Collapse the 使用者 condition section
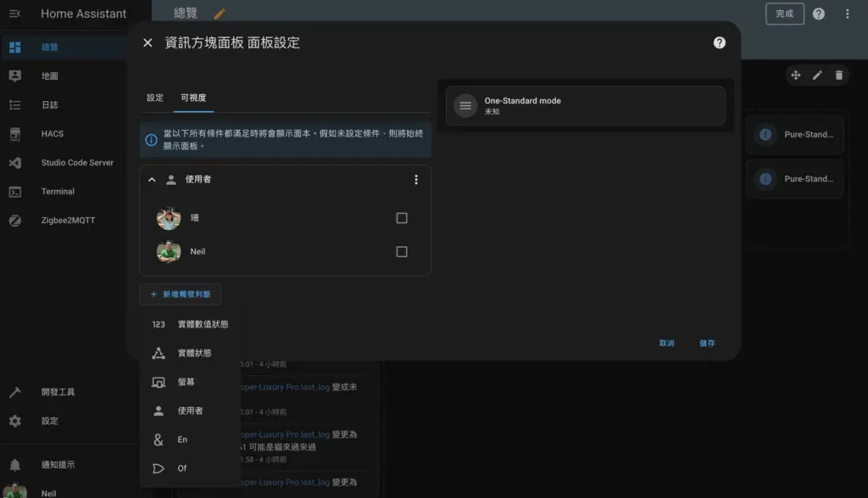This screenshot has width=868, height=498. (152, 180)
